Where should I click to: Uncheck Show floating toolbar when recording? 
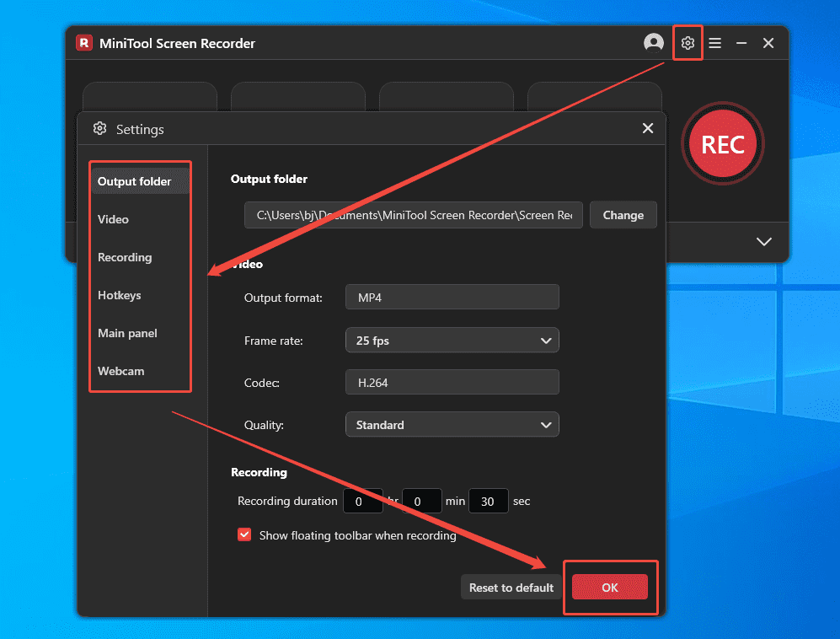tap(244, 534)
